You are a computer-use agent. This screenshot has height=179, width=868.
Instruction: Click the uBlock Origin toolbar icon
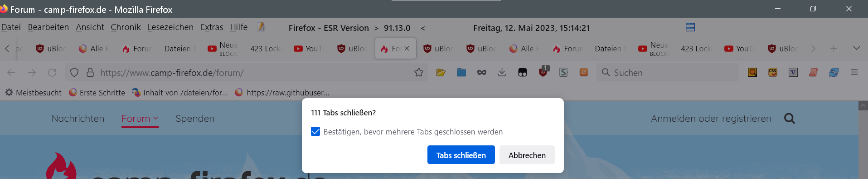tap(543, 72)
